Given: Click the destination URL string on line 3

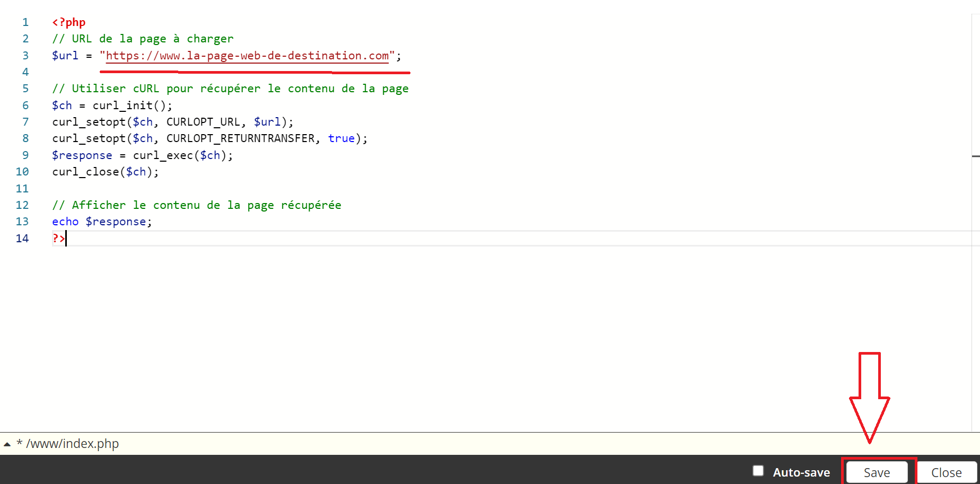Looking at the screenshot, I should click(x=247, y=56).
